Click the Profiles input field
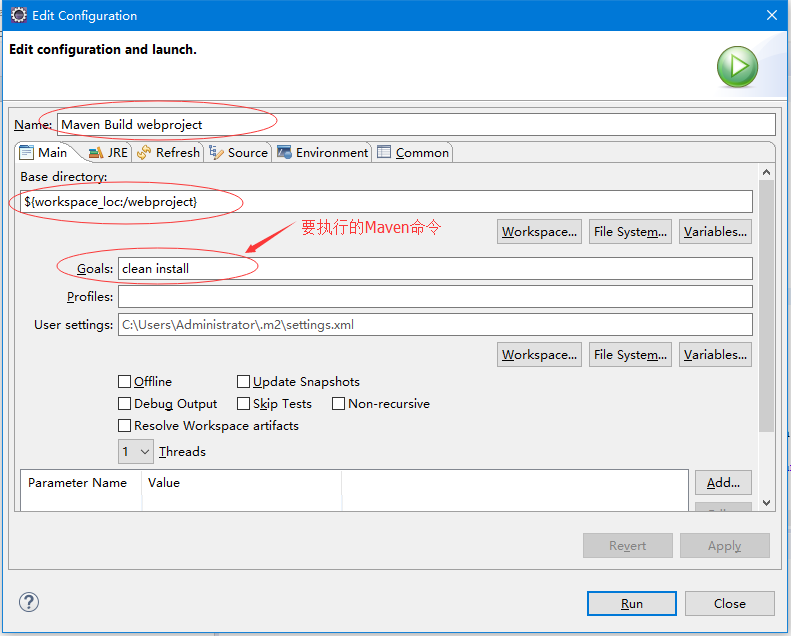This screenshot has height=636, width=791. [435, 297]
